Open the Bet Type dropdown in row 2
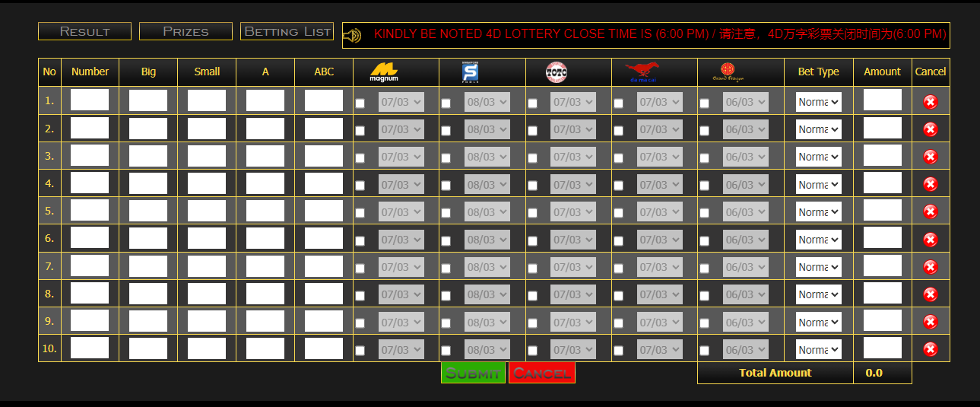This screenshot has width=980, height=407. click(818, 129)
